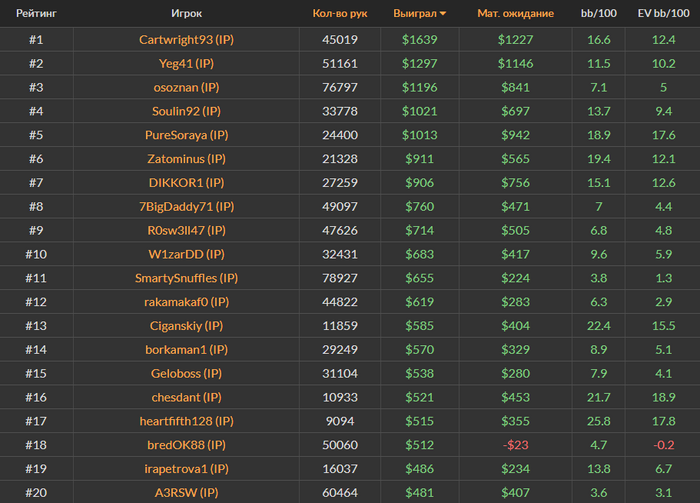Open player Ciganskiy (IP) profile
The image size is (700, 503).
[187, 326]
